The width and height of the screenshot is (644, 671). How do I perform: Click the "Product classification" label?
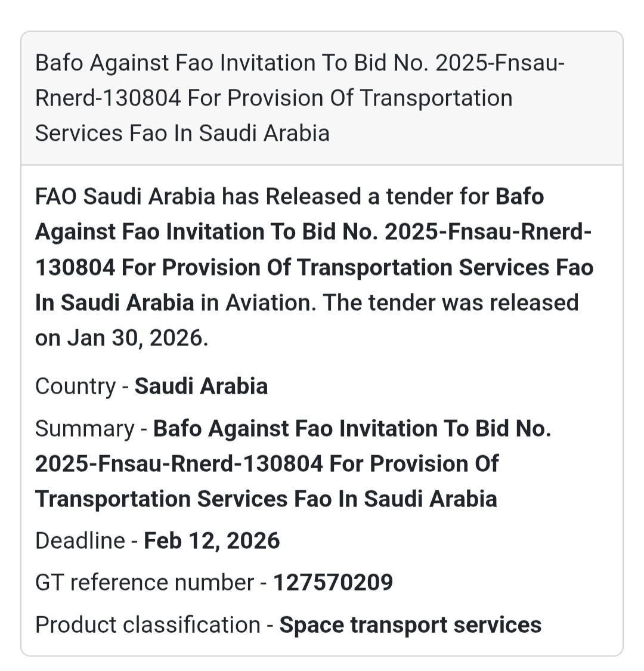147,624
